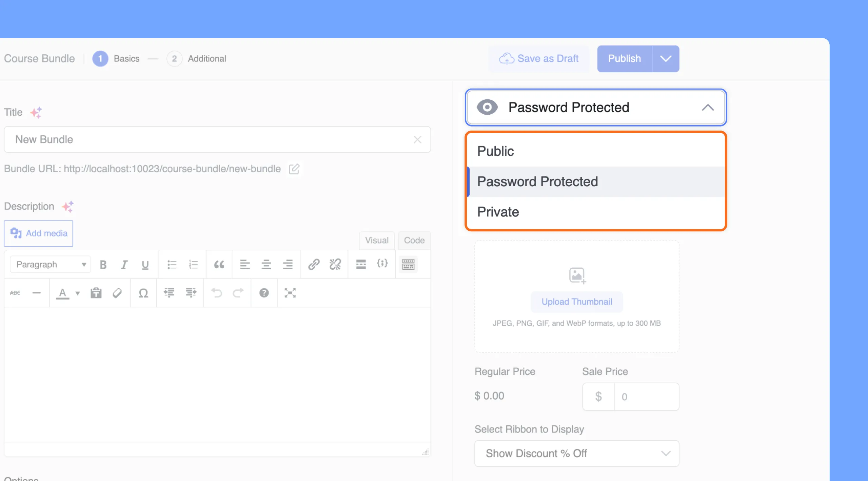Align text left
Viewport: 868px width, 481px height.
[245, 265]
